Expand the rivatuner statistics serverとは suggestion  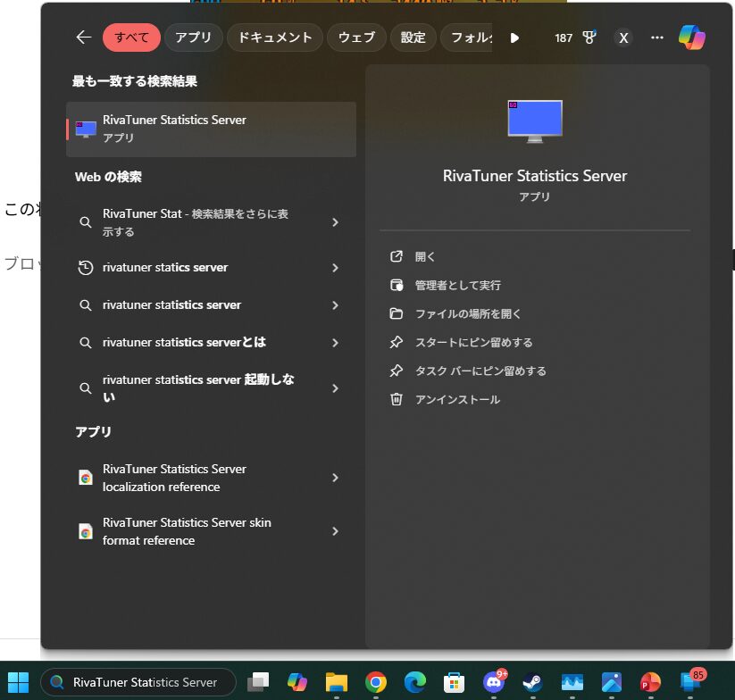point(203,342)
